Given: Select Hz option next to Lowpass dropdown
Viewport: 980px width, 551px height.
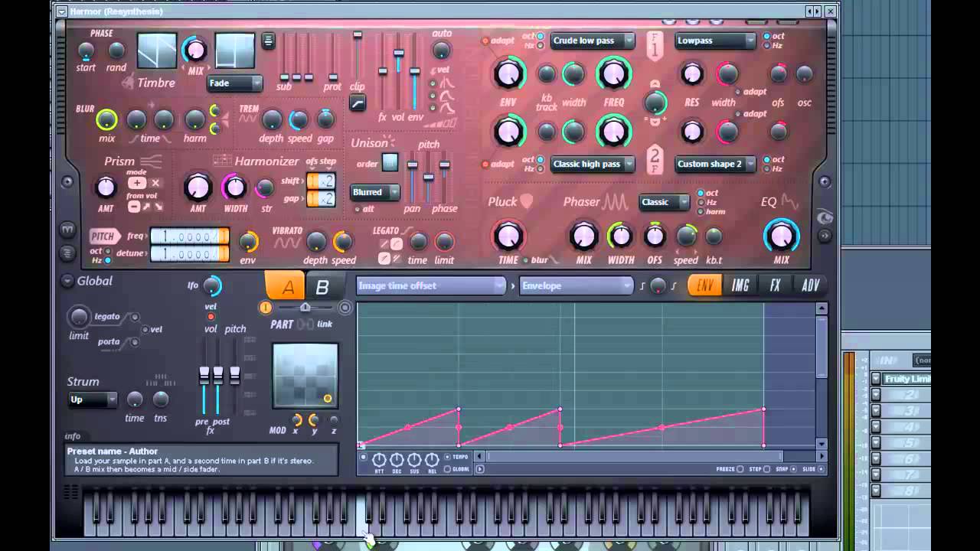Looking at the screenshot, I should point(767,46).
